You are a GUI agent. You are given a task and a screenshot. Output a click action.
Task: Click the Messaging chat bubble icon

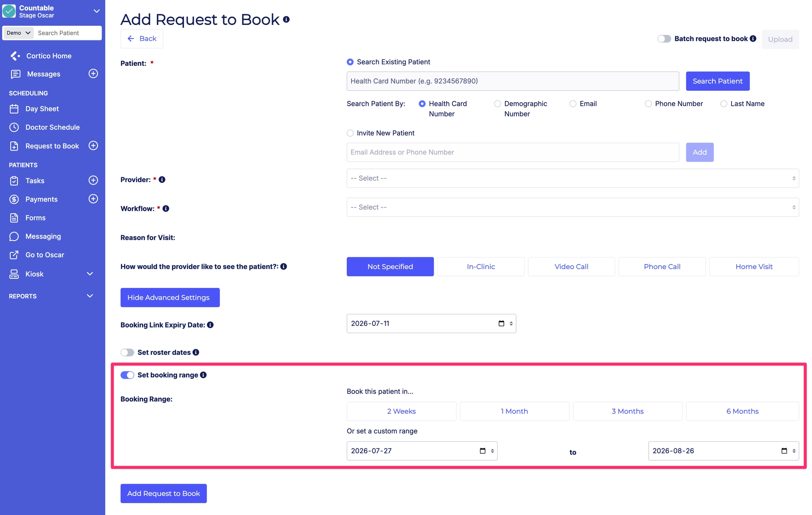pyautogui.click(x=14, y=236)
